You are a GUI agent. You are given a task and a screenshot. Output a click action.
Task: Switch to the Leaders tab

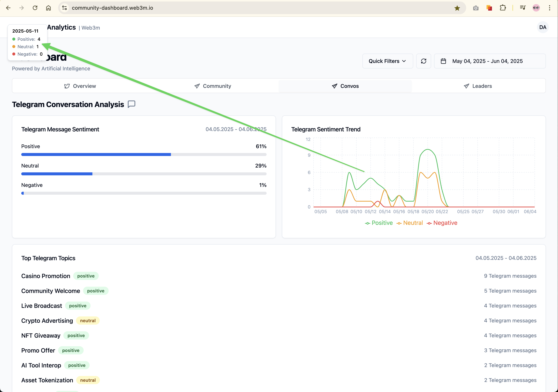[478, 86]
